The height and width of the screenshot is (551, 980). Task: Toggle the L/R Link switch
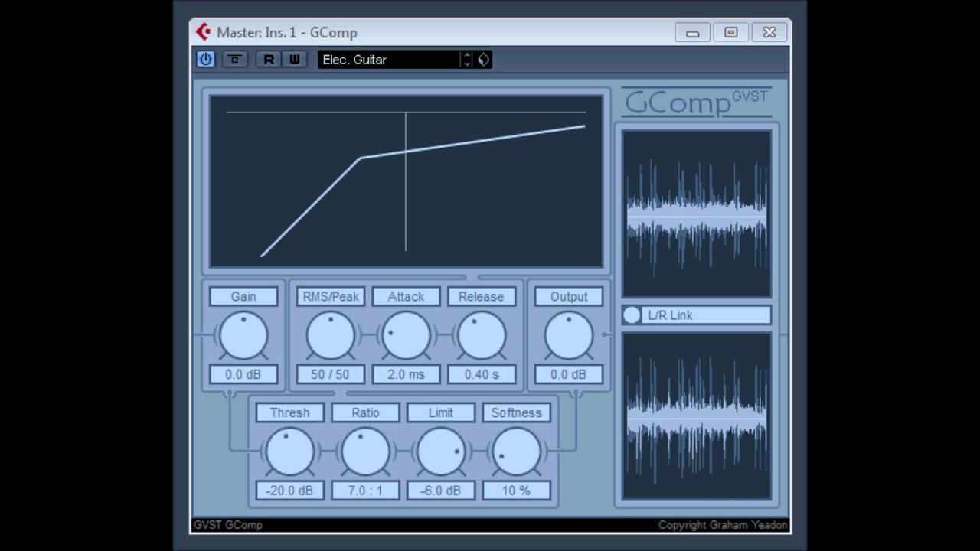pyautogui.click(x=632, y=315)
